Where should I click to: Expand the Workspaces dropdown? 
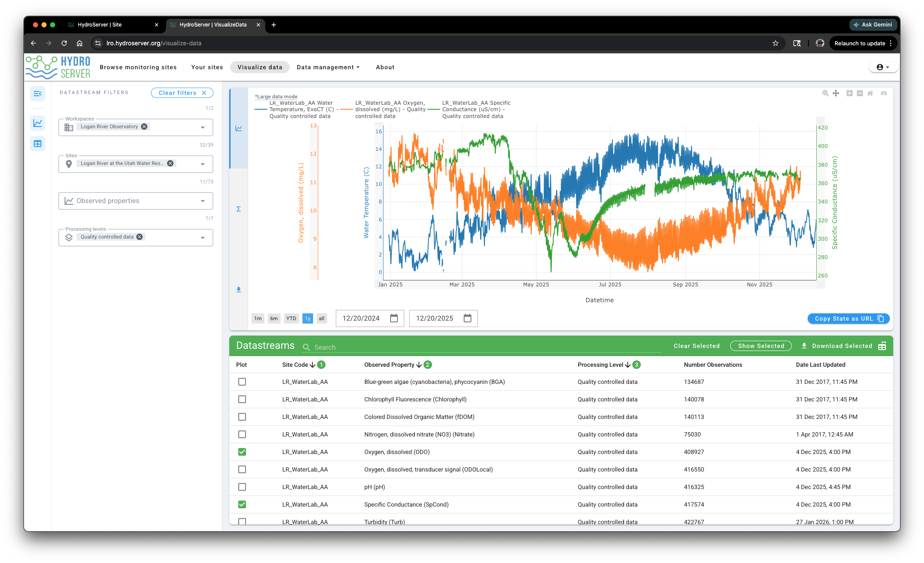point(203,127)
